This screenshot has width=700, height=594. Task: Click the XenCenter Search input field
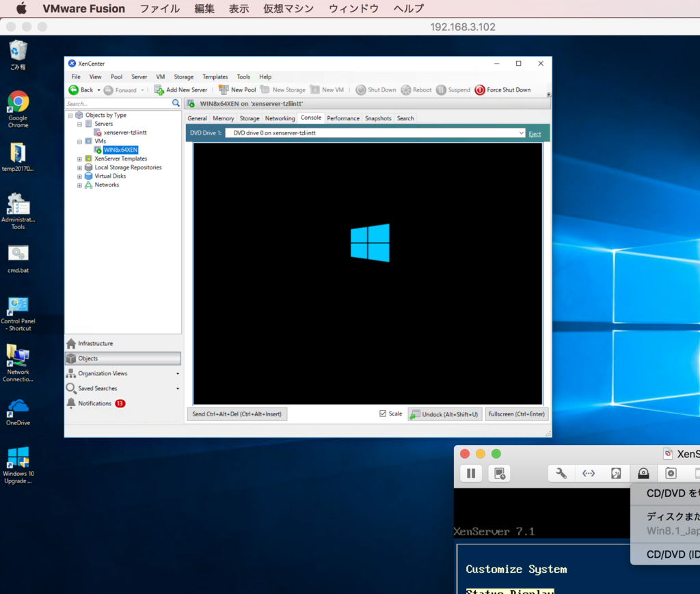pyautogui.click(x=118, y=103)
